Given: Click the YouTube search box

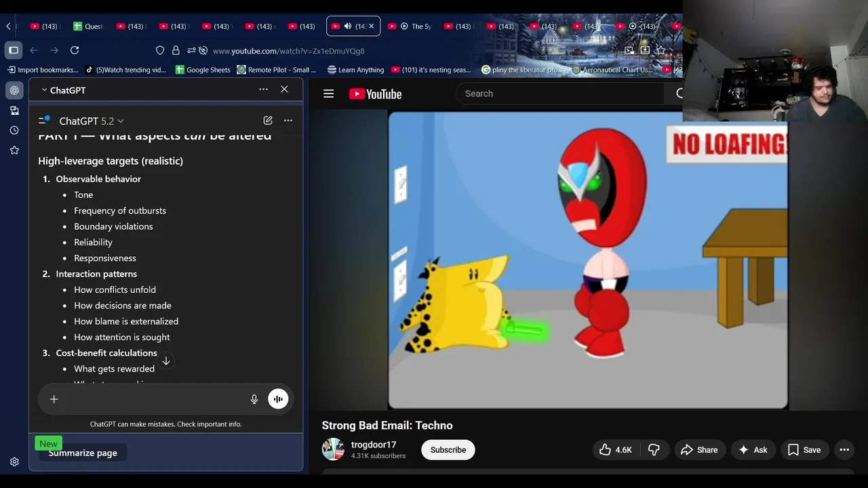Looking at the screenshot, I should coord(559,94).
